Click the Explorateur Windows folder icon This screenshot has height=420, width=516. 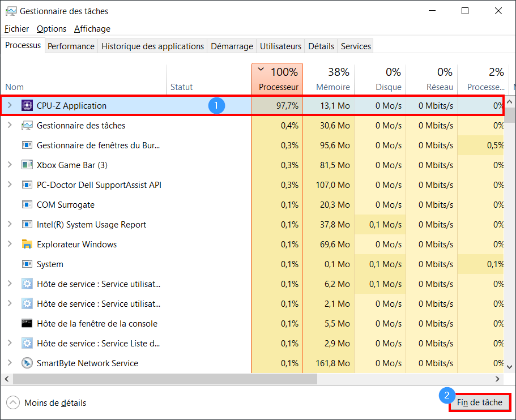tap(27, 244)
